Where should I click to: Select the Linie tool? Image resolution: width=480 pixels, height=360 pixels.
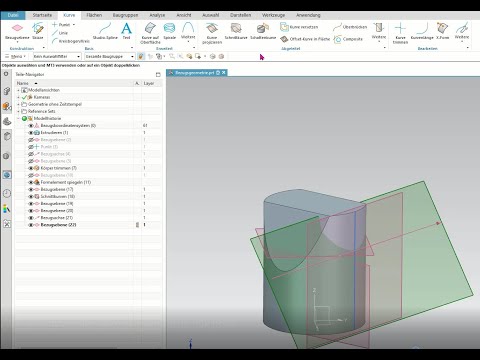[60, 33]
